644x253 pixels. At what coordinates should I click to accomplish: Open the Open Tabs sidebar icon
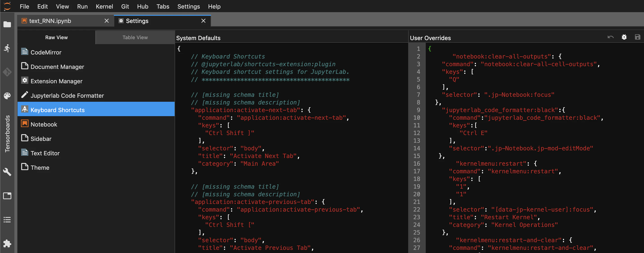point(7,196)
